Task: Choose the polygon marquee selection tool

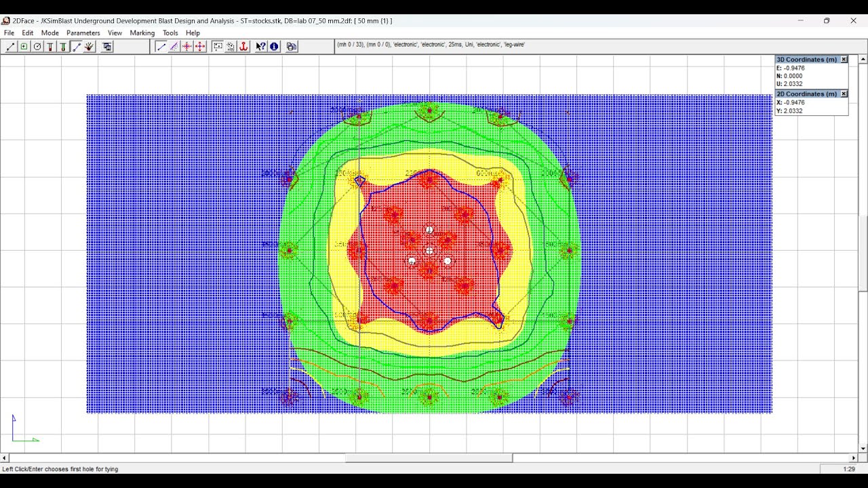Action: point(231,47)
